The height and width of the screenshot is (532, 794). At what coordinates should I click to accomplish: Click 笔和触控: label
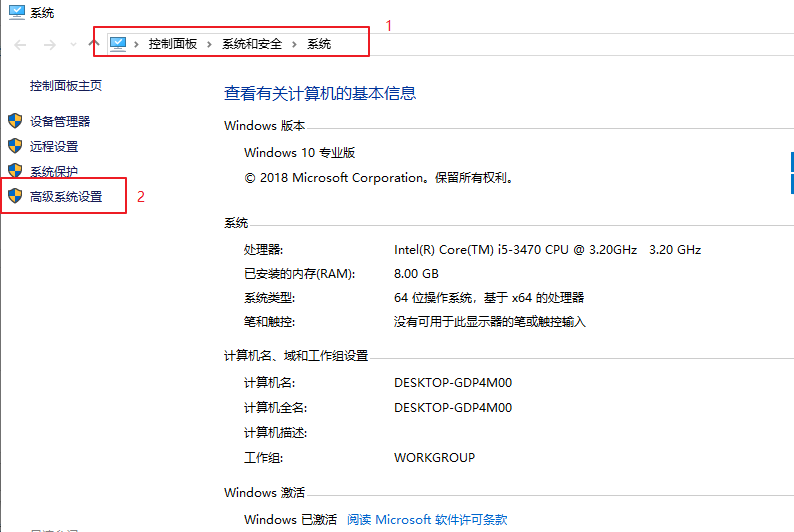[x=269, y=322]
